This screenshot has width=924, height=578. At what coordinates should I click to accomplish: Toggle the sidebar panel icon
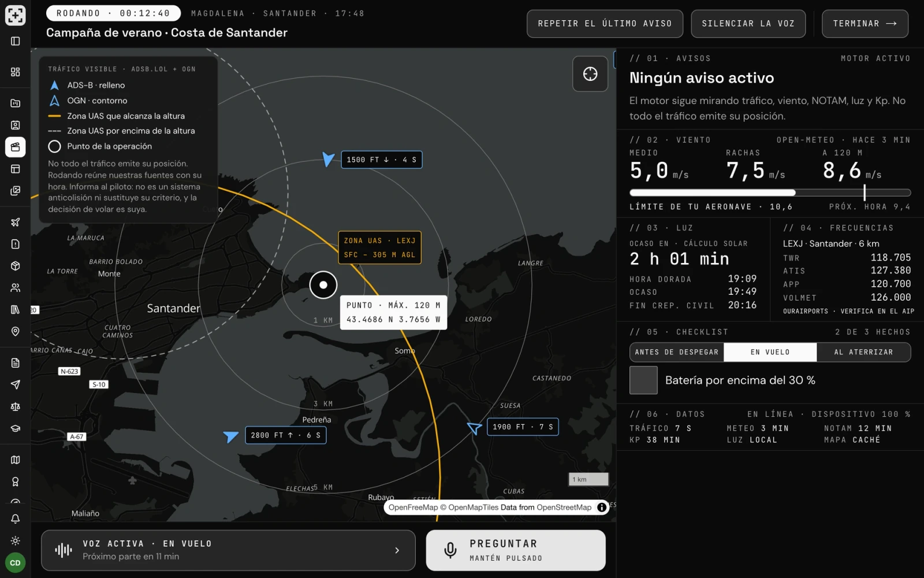point(16,41)
